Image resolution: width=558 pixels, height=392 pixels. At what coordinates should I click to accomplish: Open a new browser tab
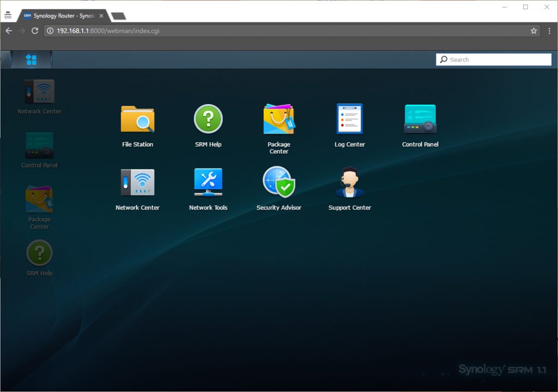point(118,16)
